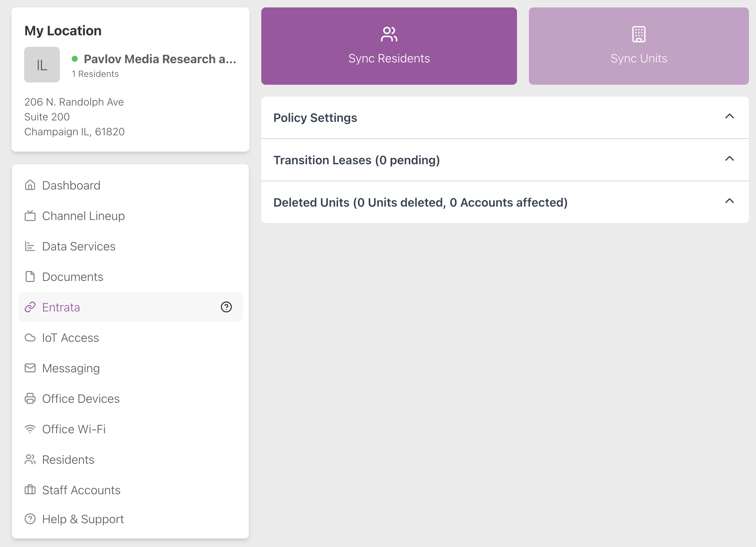
Task: Click the Sync Units button
Action: tap(639, 46)
